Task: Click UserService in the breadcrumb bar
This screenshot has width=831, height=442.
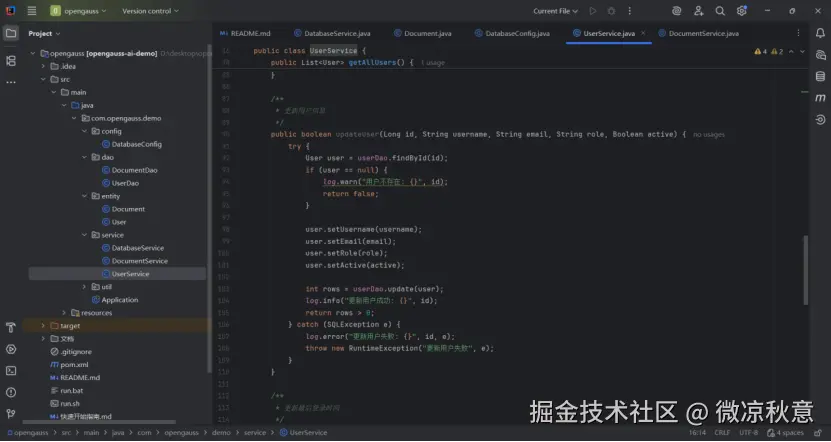Action: click(x=303, y=432)
